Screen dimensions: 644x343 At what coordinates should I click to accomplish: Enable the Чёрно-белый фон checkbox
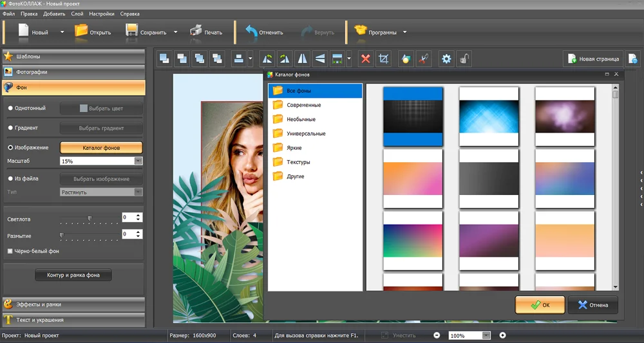pos(10,251)
